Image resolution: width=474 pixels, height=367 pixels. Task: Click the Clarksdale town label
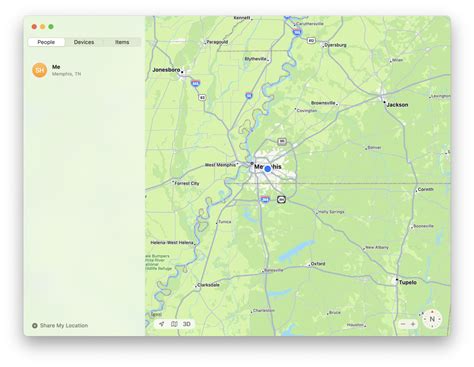coord(208,285)
